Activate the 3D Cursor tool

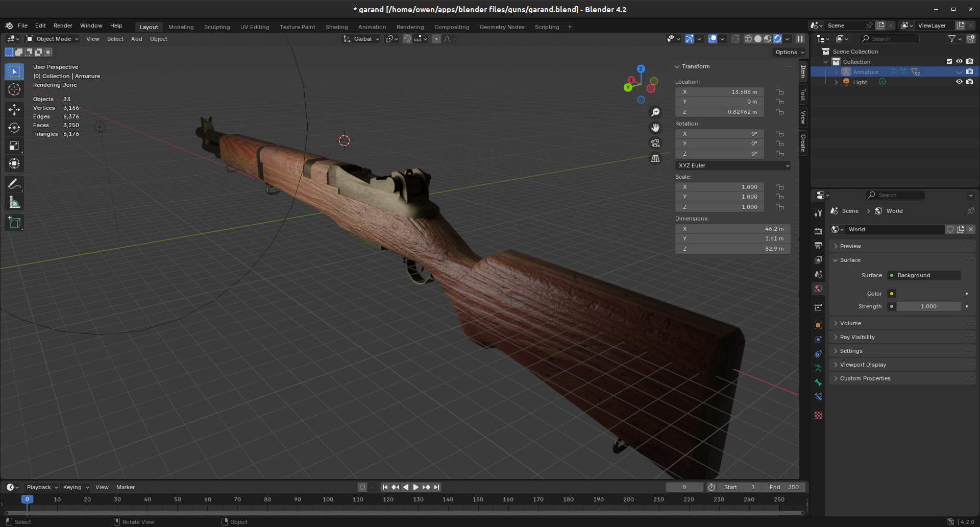click(x=14, y=89)
